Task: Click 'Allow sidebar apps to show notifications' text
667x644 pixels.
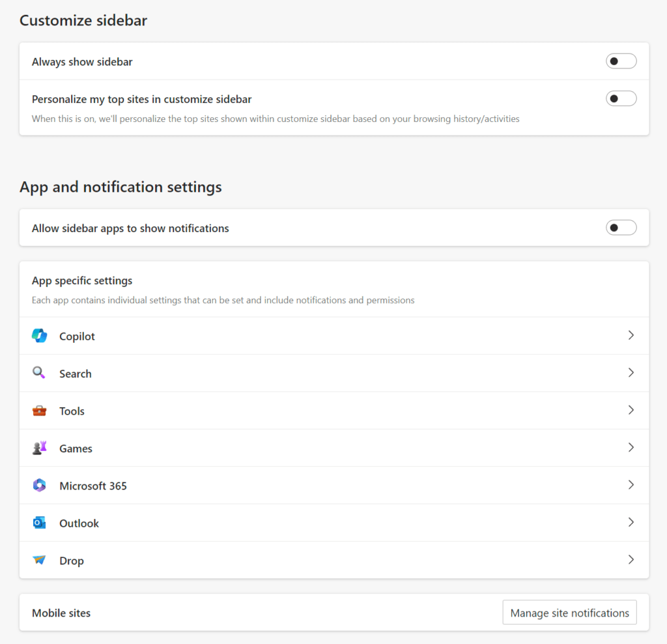Action: pos(130,229)
